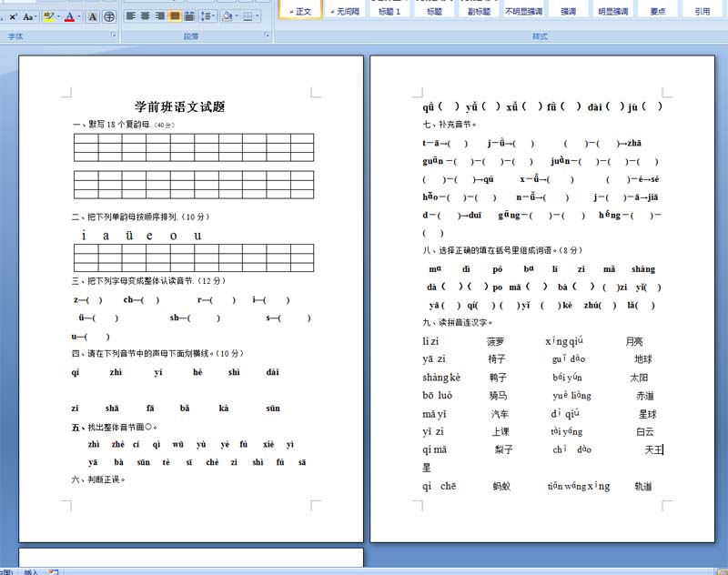Apply the 明显强调 style

tap(612, 9)
